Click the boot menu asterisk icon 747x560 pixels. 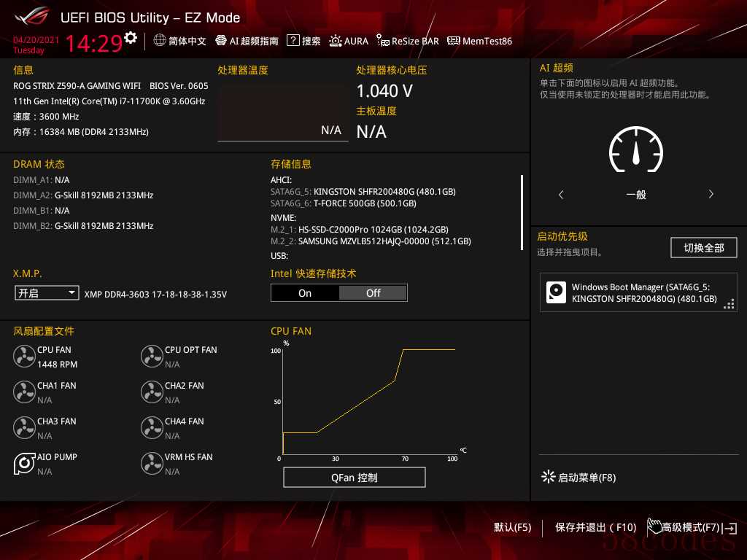549,477
